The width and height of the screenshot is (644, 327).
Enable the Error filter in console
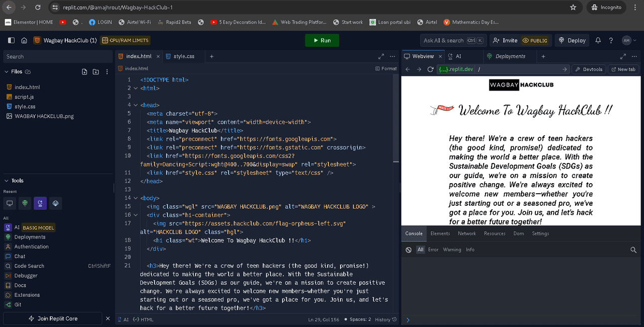433,250
